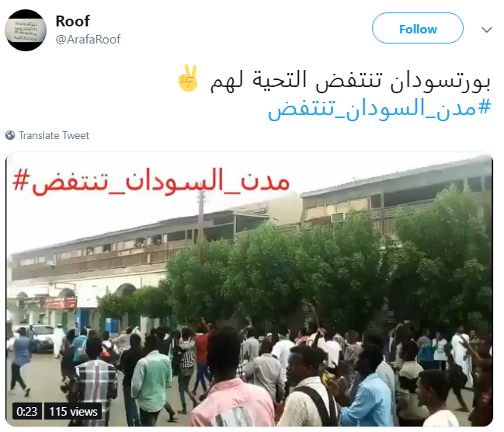Click the globe icon beside Translate Tweet

(10, 135)
